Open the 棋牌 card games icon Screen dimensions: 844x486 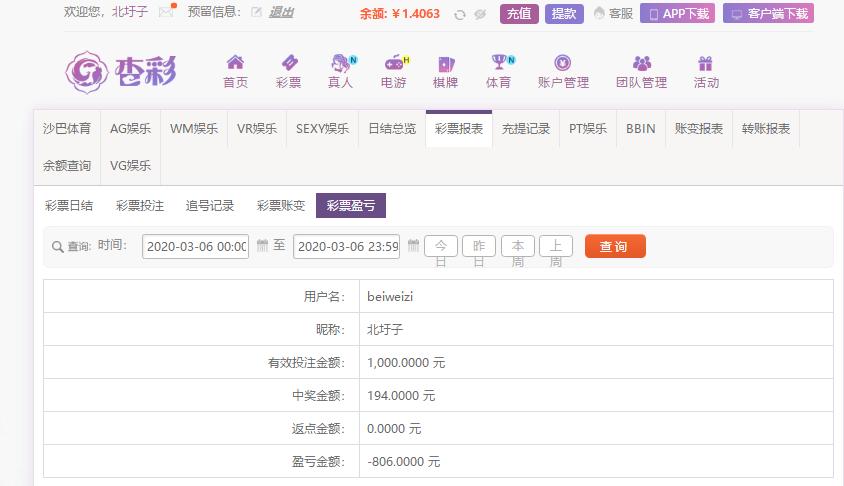[x=446, y=63]
